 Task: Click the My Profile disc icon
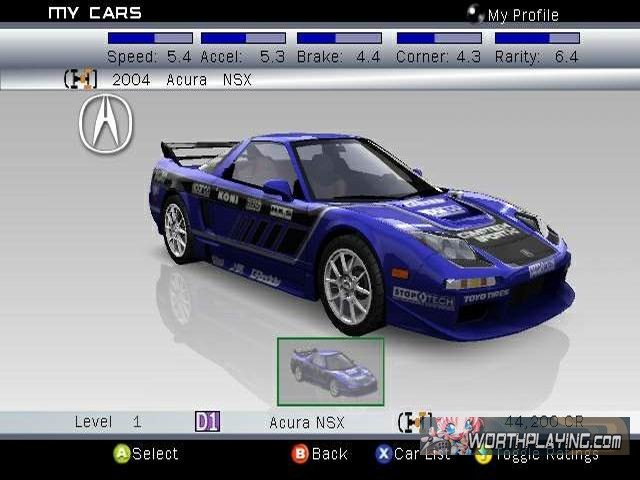pyautogui.click(x=475, y=14)
